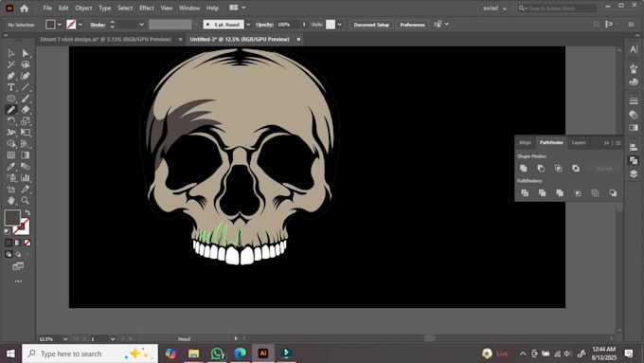Image resolution: width=644 pixels, height=363 pixels.
Task: Click Minus Back pathfinder icon
Action: click(x=613, y=192)
